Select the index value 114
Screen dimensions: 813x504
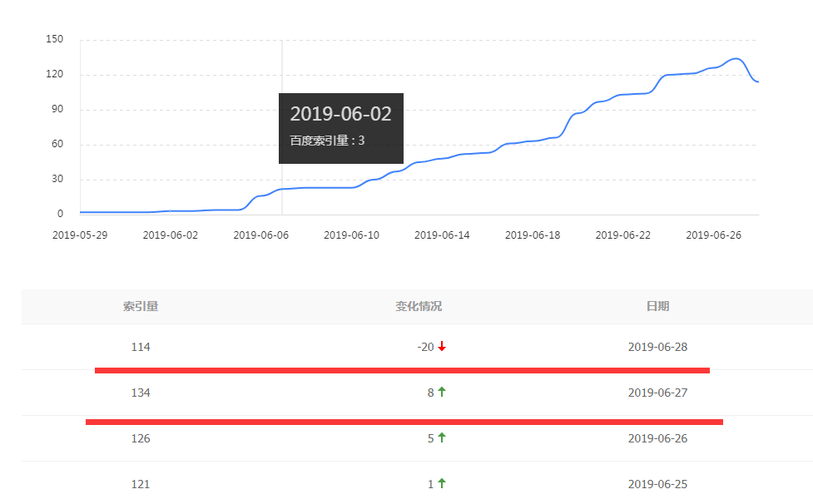click(x=141, y=347)
